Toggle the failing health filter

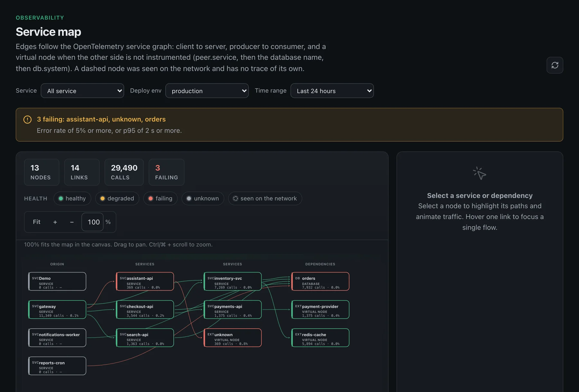pos(161,199)
